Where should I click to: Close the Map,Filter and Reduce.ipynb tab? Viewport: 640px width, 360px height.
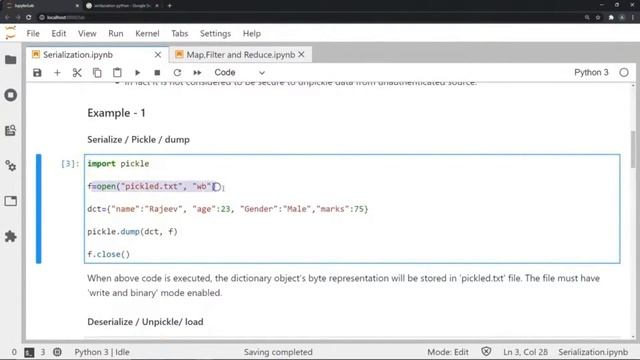(x=302, y=54)
